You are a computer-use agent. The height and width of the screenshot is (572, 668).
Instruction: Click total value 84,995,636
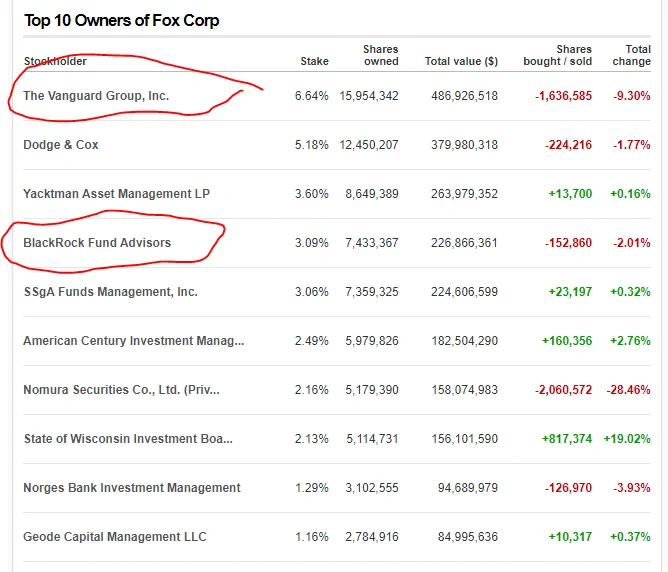coord(468,537)
